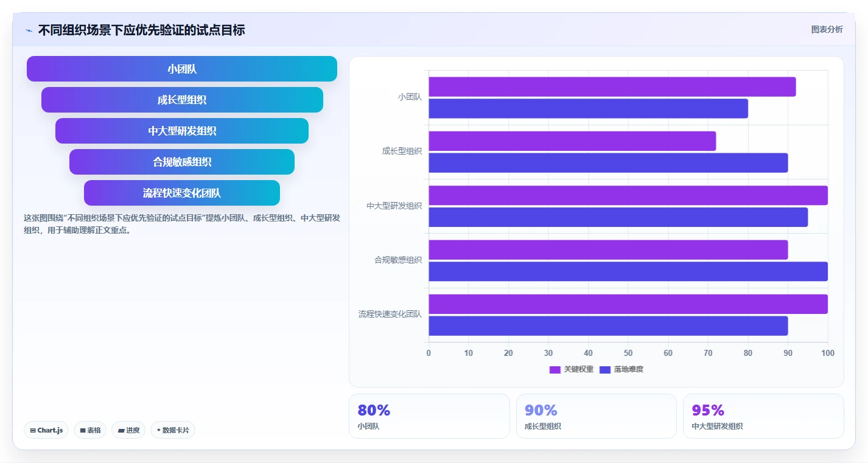The image size is (868, 463).
Task: Click the 中大型研发组织 y-axis label in the chart
Action: tap(394, 206)
